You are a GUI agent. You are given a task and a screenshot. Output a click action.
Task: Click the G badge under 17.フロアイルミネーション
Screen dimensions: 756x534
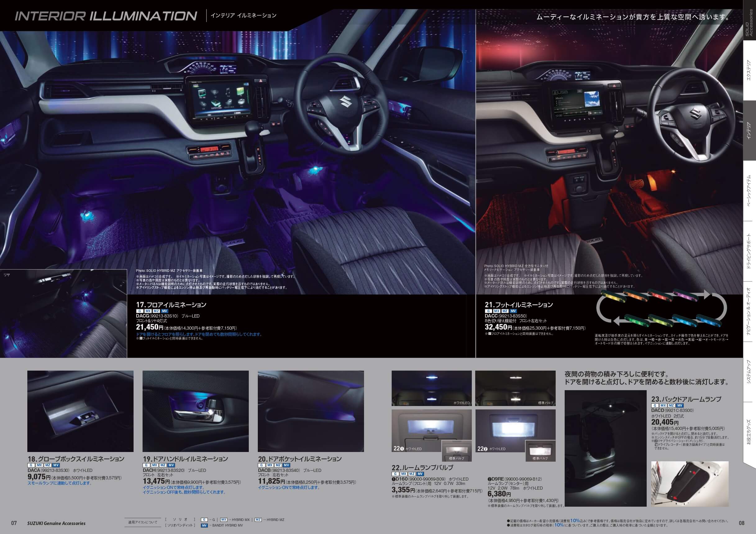pos(139,311)
